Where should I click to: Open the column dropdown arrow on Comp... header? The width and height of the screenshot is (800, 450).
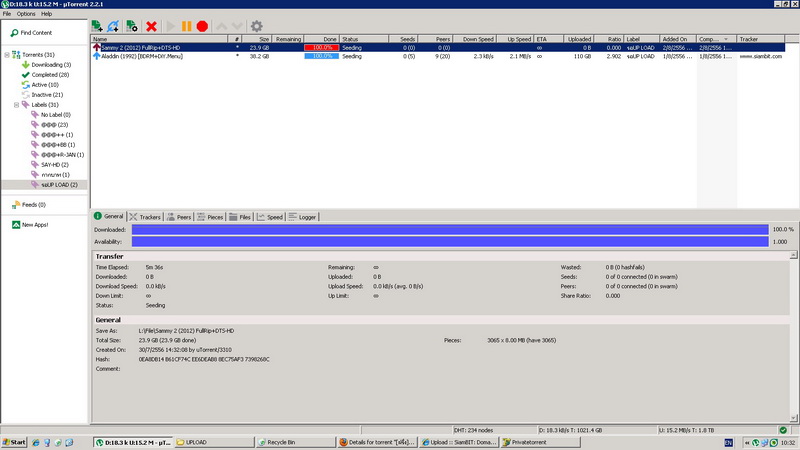coord(726,39)
